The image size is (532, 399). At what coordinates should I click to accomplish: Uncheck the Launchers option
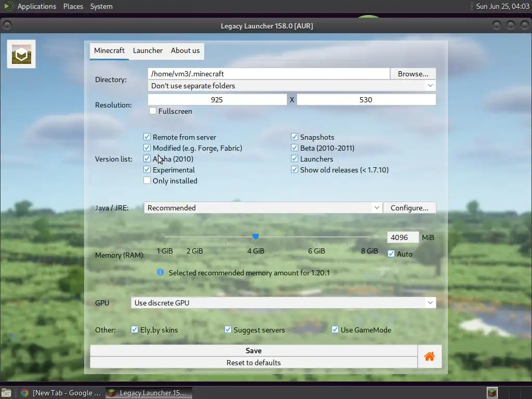pos(295,158)
